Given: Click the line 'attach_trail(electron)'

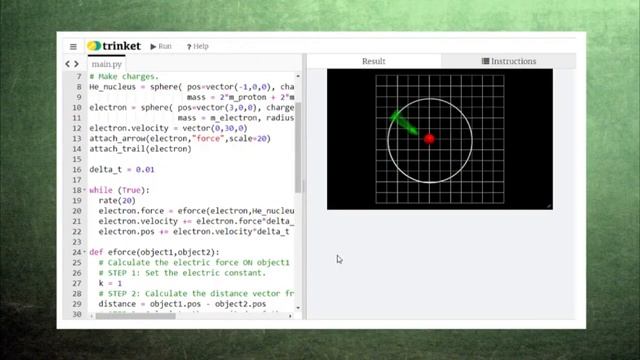Looking at the screenshot, I should pyautogui.click(x=140, y=149).
